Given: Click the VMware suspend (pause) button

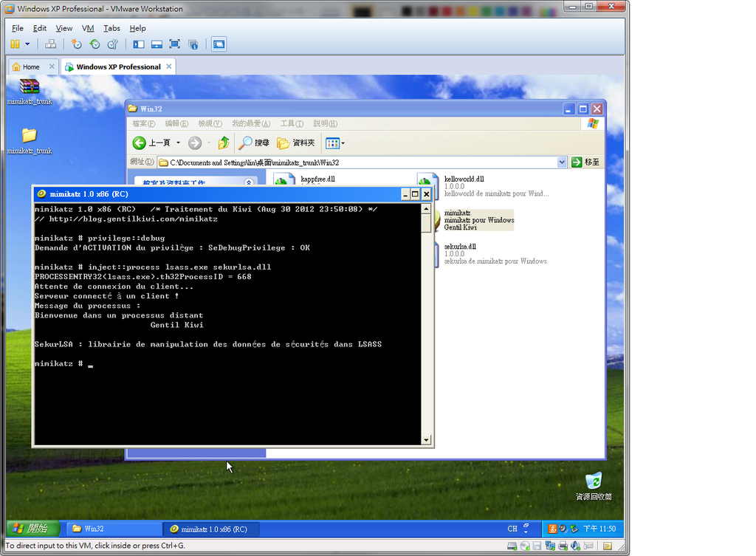Looking at the screenshot, I should tap(15, 44).
